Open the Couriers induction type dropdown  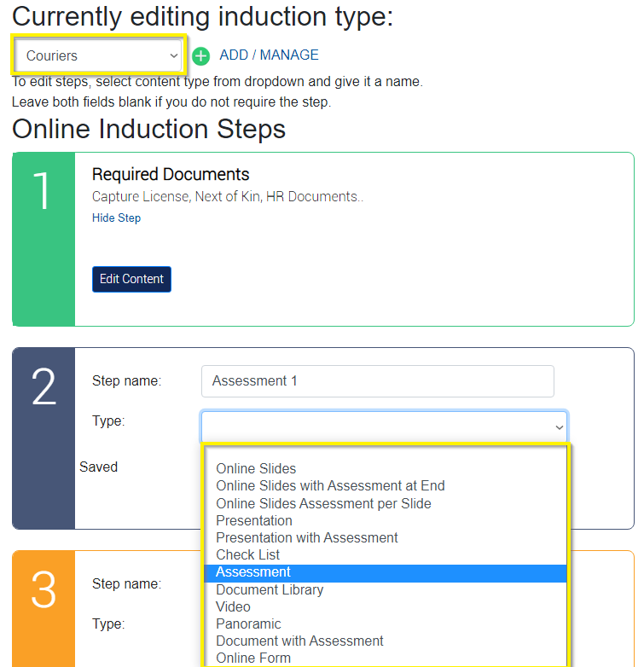99,55
